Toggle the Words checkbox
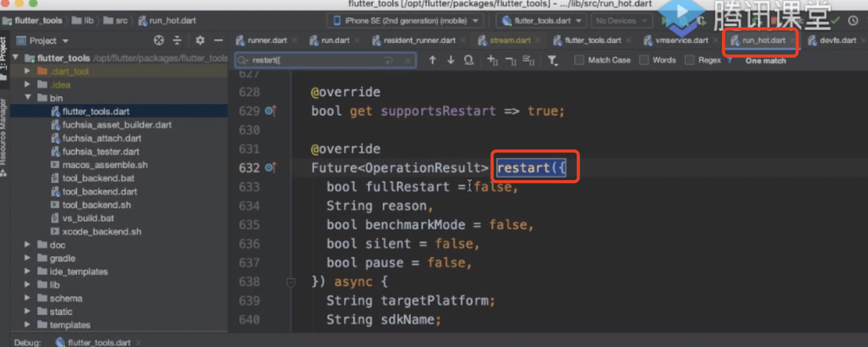Viewport: 868px width, 347px height. coord(644,60)
